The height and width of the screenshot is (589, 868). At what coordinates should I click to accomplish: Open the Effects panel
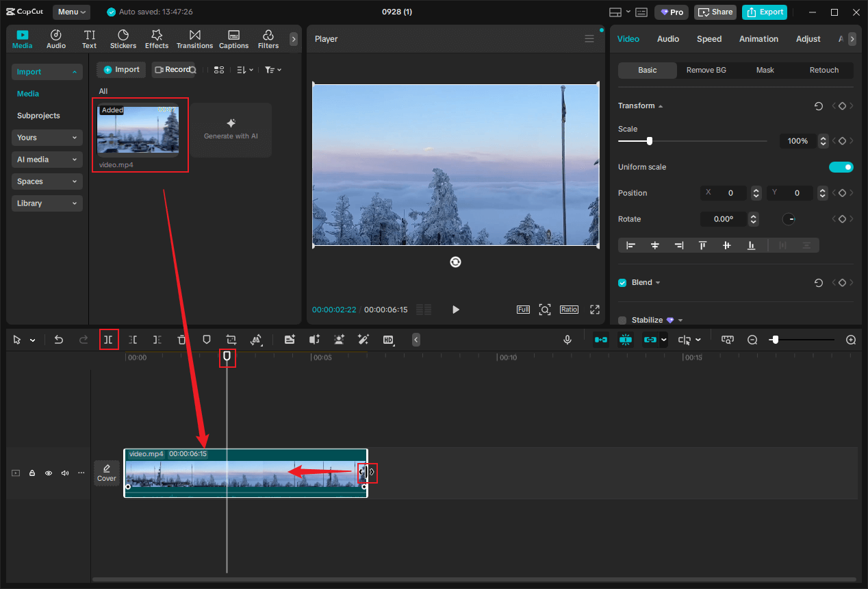[156, 40]
